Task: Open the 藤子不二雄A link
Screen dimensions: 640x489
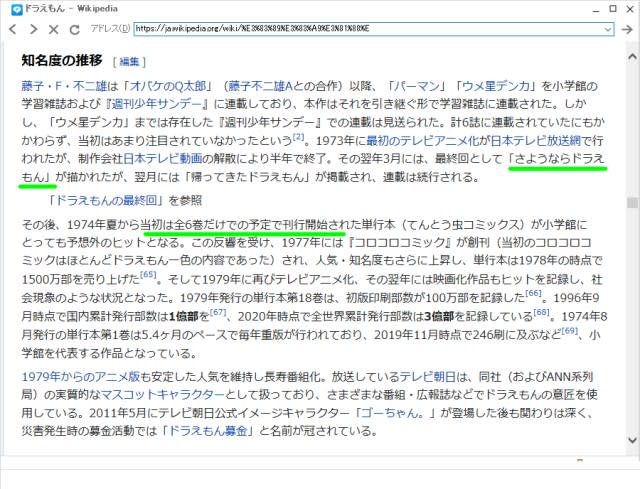Action: (x=260, y=86)
